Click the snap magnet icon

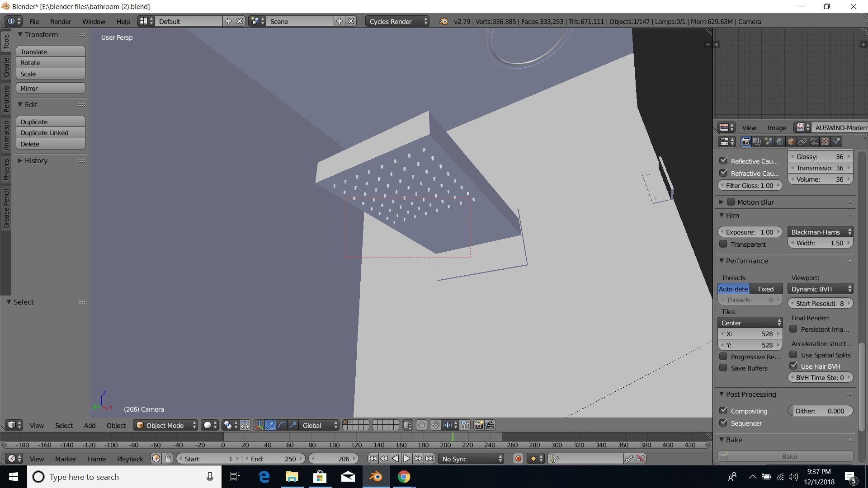pos(435,425)
